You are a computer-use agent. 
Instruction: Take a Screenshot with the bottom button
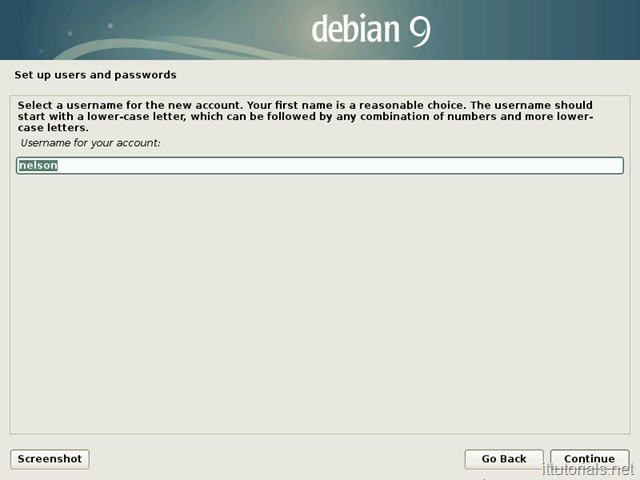[x=50, y=459]
